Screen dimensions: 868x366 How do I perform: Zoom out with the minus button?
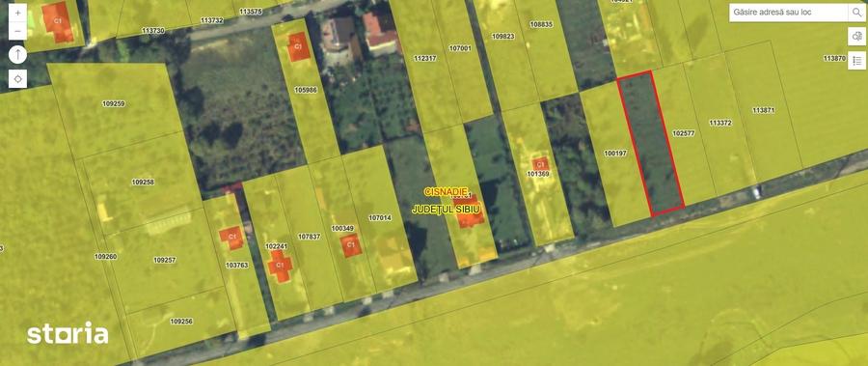17,31
